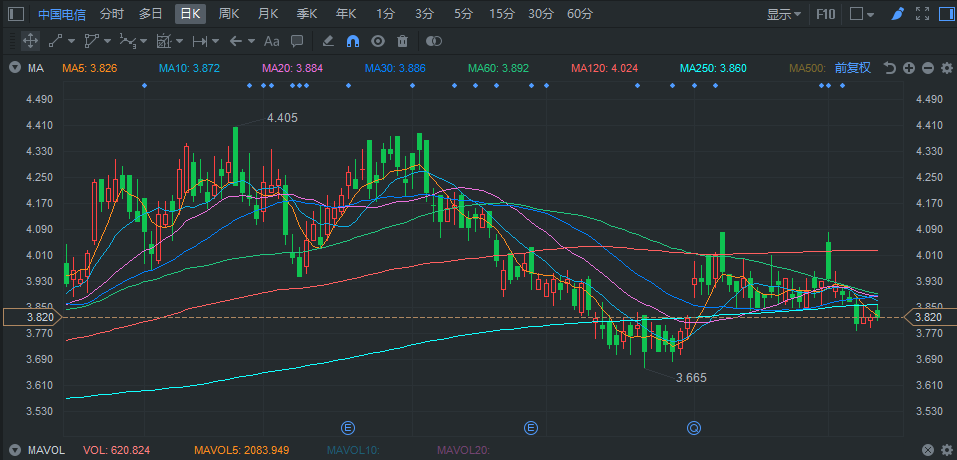Click the eraser tool icon

click(x=328, y=41)
